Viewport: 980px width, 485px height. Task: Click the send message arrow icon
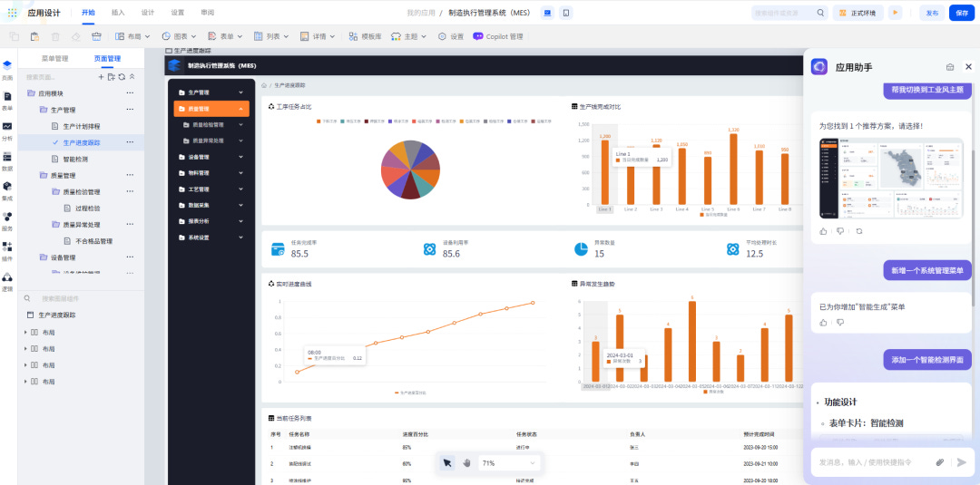[x=961, y=462]
